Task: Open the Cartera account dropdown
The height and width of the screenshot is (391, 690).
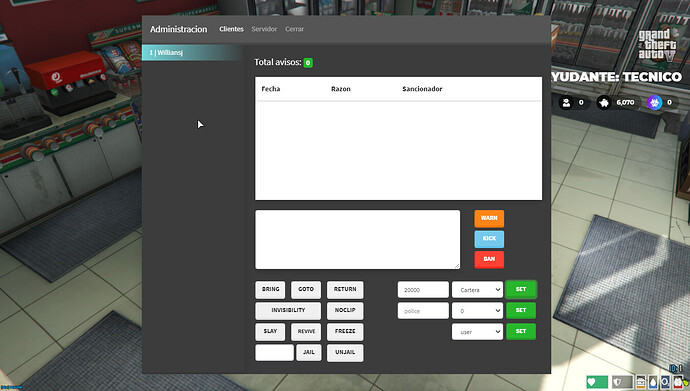Action: point(477,290)
